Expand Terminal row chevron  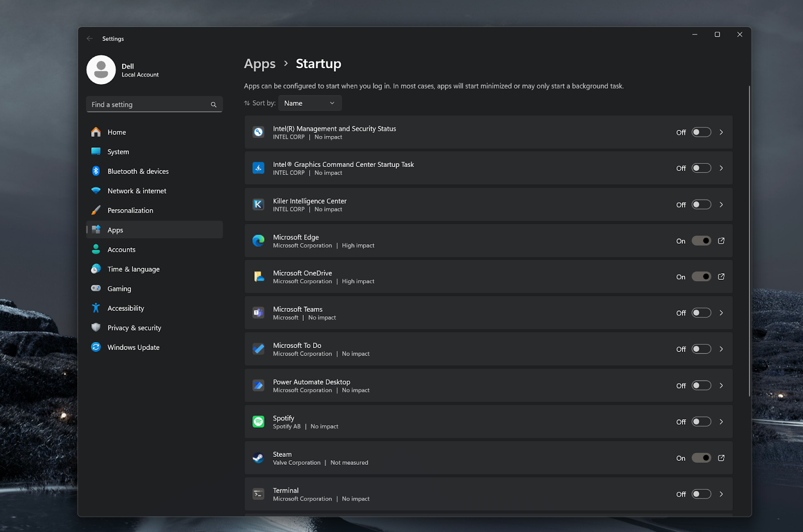click(721, 494)
